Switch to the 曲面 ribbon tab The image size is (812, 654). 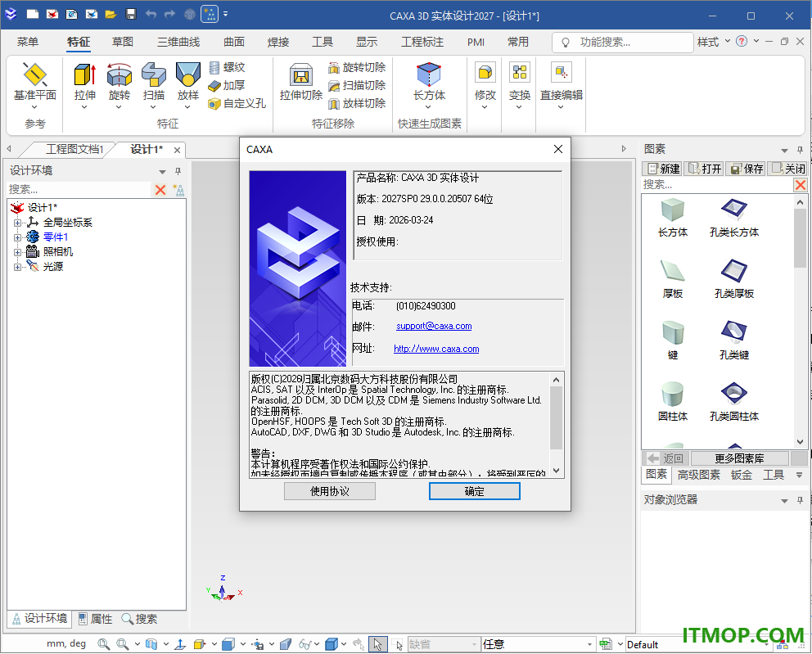click(234, 42)
